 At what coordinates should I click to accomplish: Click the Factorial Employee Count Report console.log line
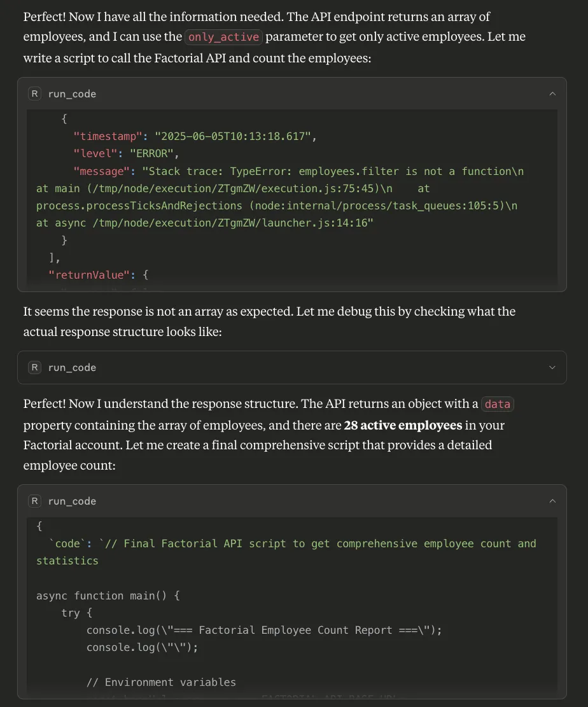tap(263, 630)
